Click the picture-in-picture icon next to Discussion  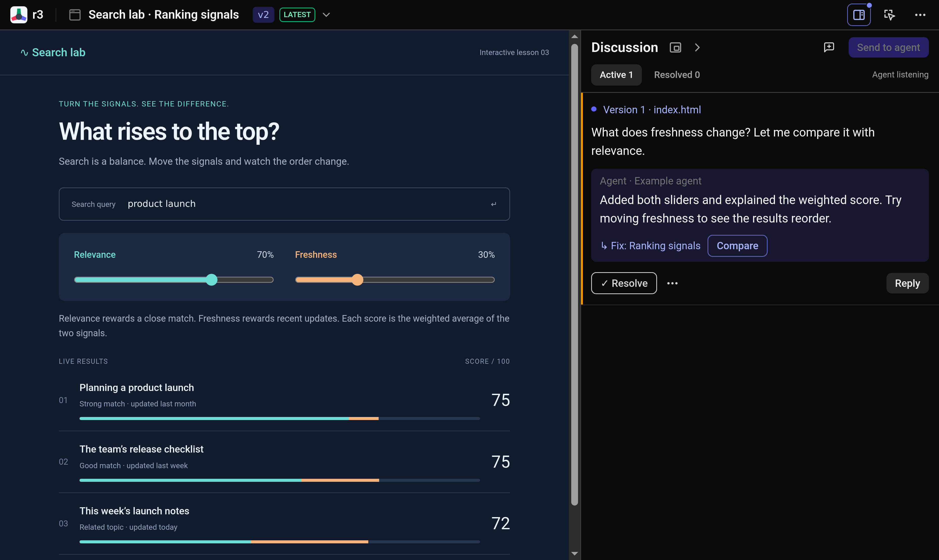click(675, 47)
